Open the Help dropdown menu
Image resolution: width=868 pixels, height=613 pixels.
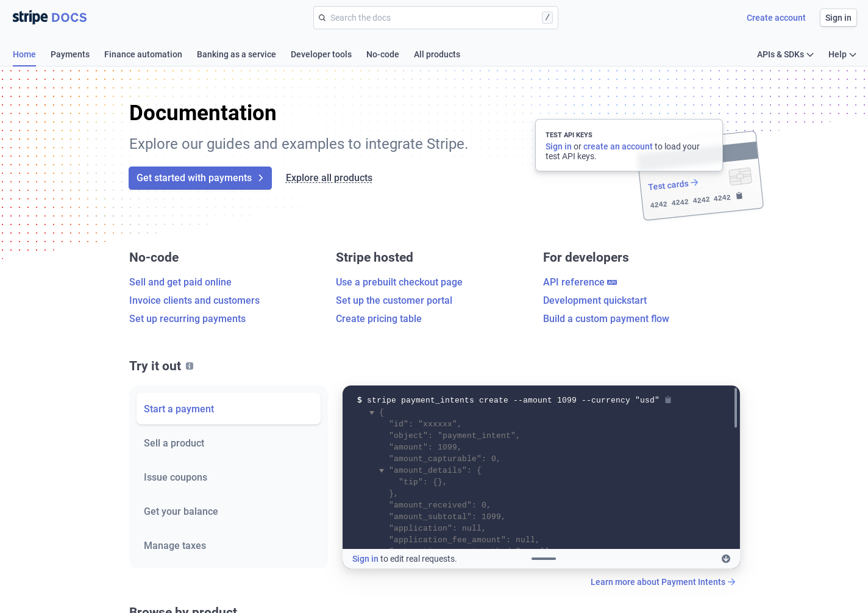coord(842,54)
